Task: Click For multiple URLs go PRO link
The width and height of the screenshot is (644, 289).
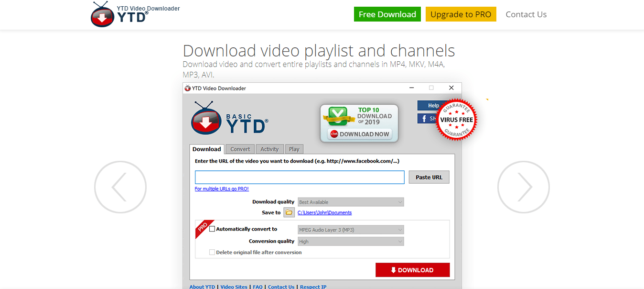Action: coord(222,189)
